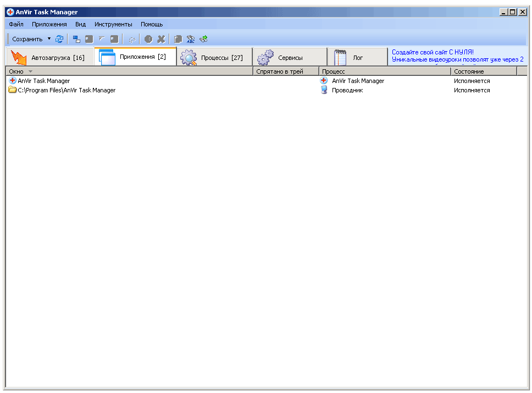Open the Сервисы tab
Image resolution: width=532 pixels, height=393 pixels.
click(x=290, y=57)
